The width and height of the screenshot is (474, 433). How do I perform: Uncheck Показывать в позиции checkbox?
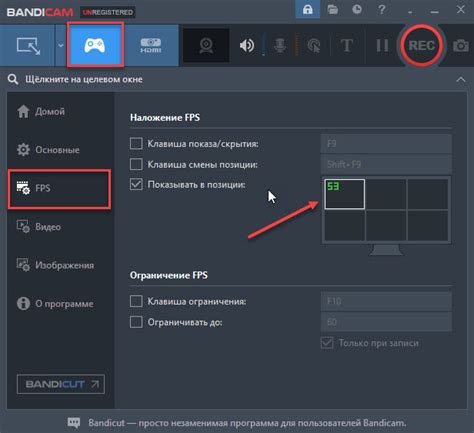(136, 184)
